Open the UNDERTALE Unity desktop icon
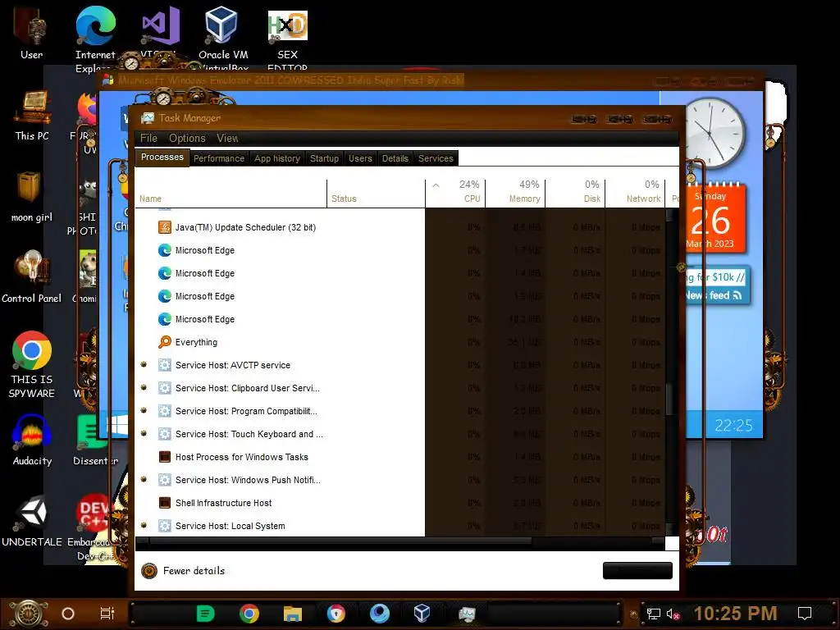Screen dimensions: 840x630 coord(32,521)
